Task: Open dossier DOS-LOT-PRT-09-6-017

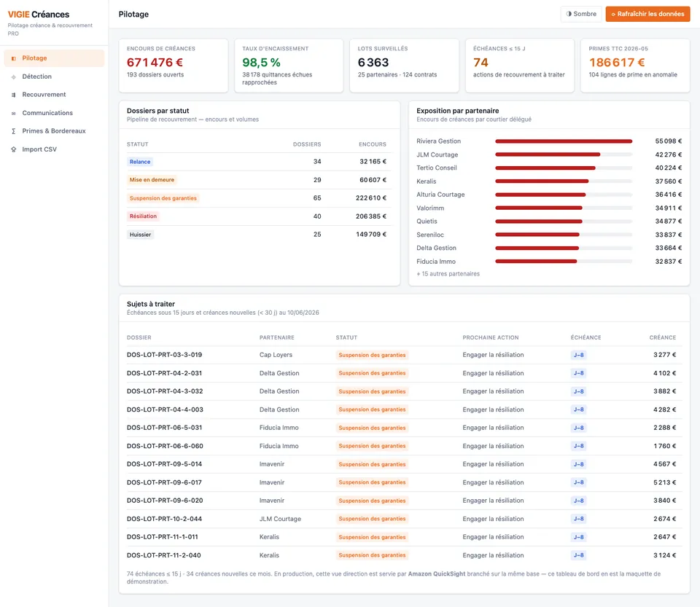Action: pos(164,482)
